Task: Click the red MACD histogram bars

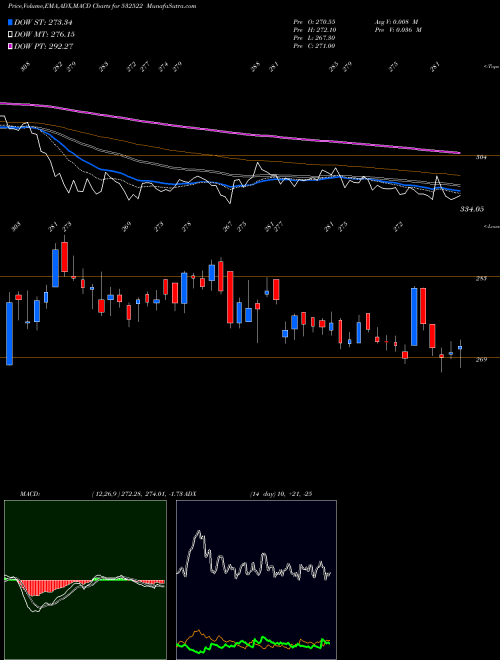Action: 42,587
